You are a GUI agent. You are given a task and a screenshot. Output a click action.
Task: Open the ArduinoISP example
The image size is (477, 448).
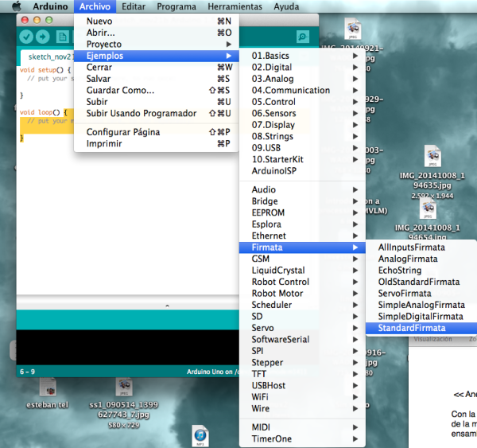coord(302,171)
